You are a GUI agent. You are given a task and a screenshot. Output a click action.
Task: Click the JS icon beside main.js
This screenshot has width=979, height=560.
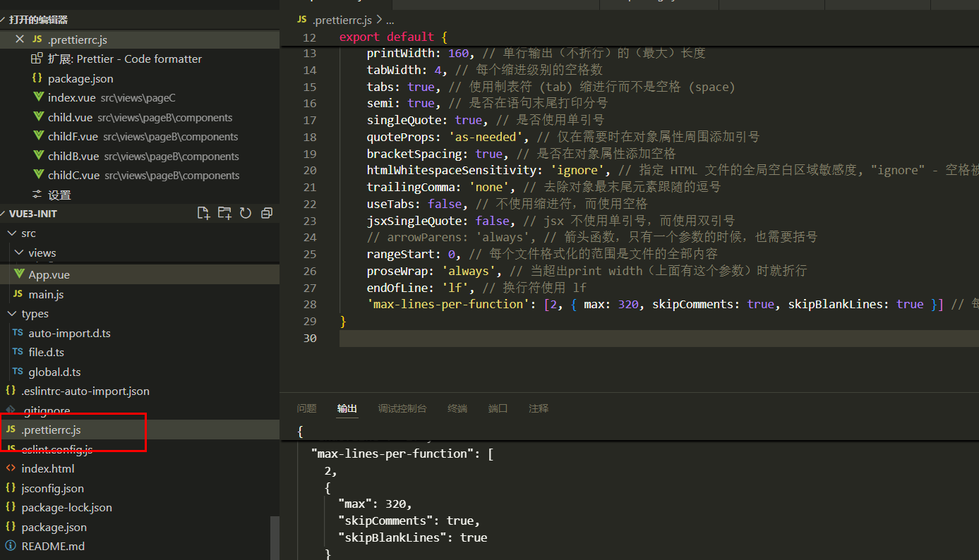tap(18, 294)
